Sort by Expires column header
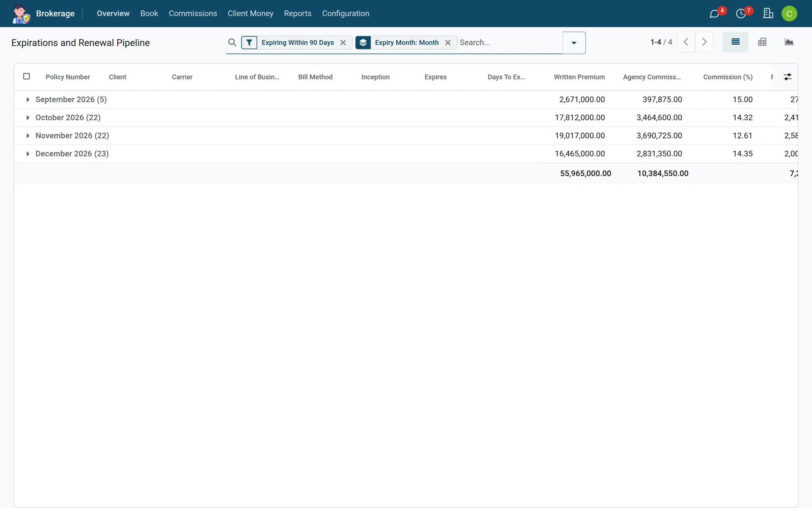Image resolution: width=812 pixels, height=508 pixels. click(435, 77)
